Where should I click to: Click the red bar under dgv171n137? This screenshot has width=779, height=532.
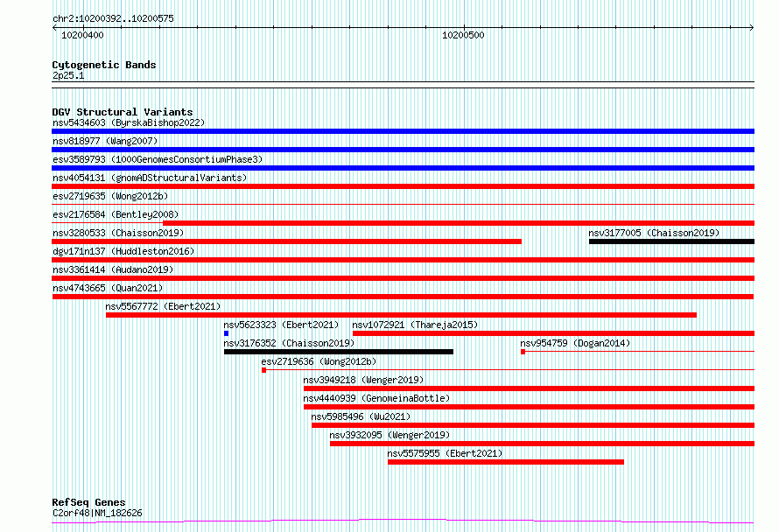(x=403, y=260)
